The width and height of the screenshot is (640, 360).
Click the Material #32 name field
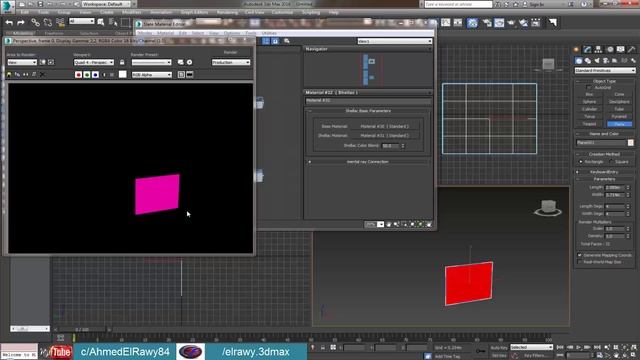(367, 100)
